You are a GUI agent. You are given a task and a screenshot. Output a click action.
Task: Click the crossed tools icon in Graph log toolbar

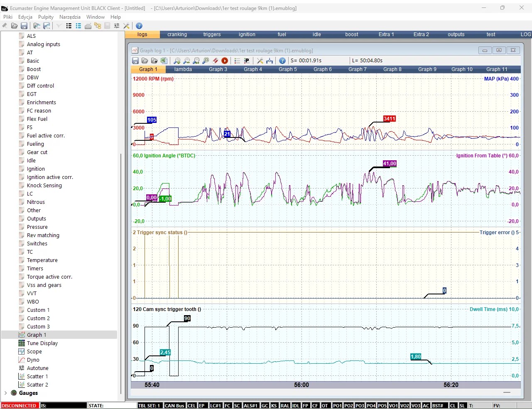(x=260, y=61)
